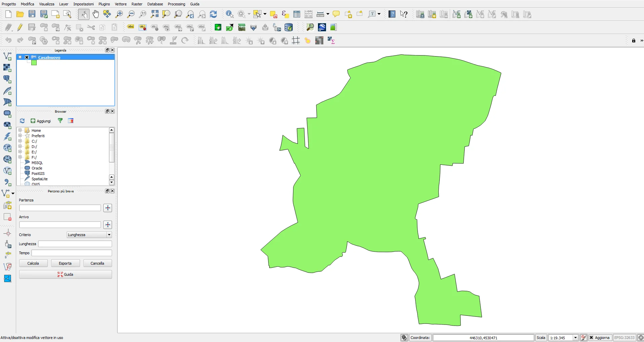Open the Scala scale dropdown arrow

coord(575,338)
